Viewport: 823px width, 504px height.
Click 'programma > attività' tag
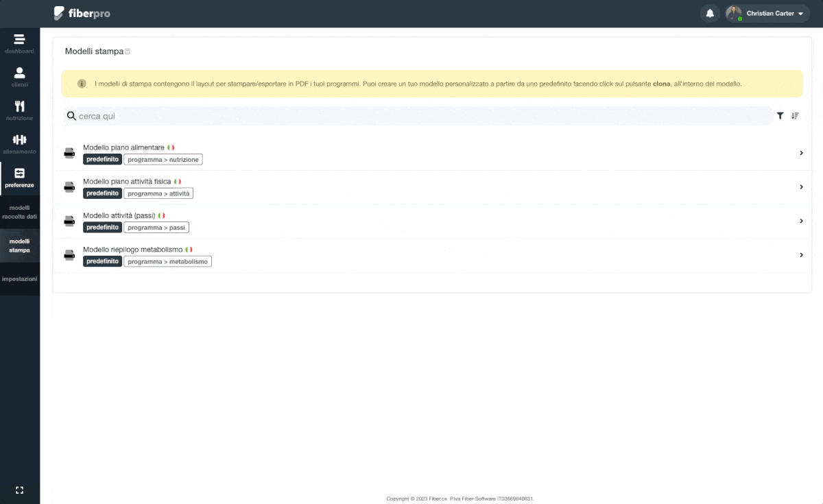[158, 193]
